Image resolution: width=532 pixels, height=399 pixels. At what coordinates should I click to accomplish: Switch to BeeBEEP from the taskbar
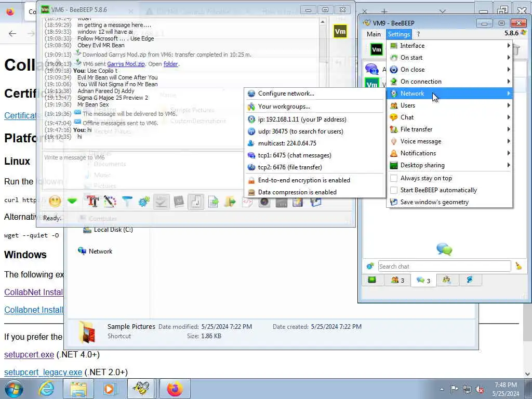tap(141, 389)
